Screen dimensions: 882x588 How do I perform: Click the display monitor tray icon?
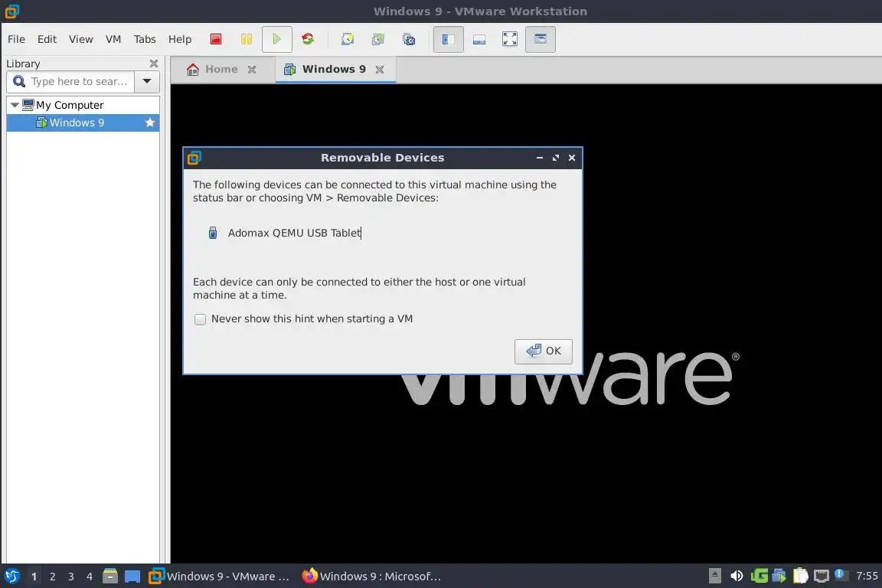click(822, 576)
